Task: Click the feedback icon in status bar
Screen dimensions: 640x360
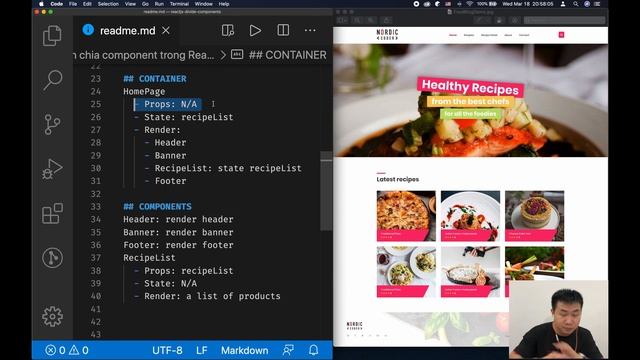Action: point(288,350)
